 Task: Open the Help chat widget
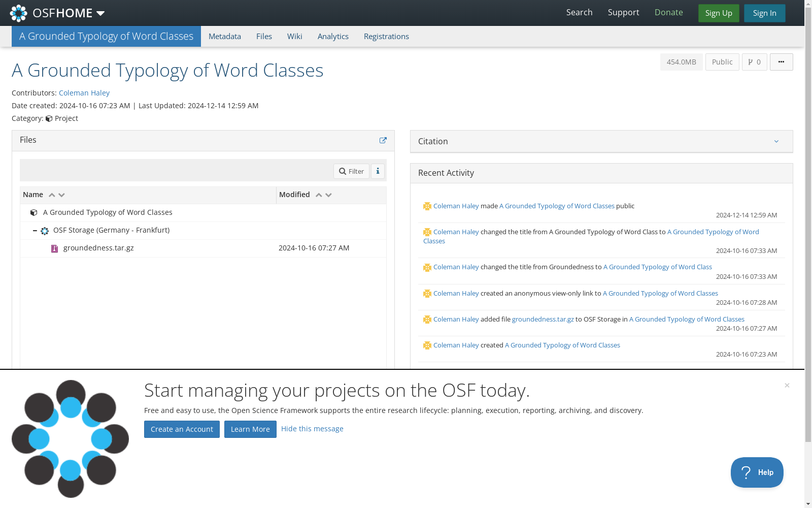757,472
